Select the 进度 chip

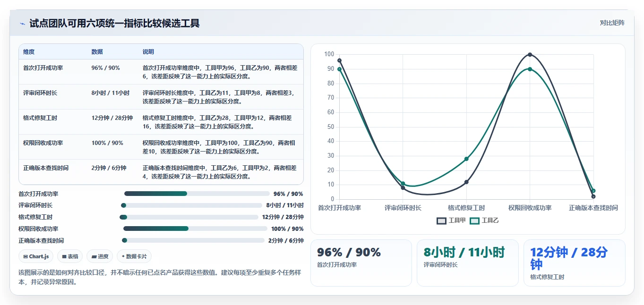coord(100,256)
